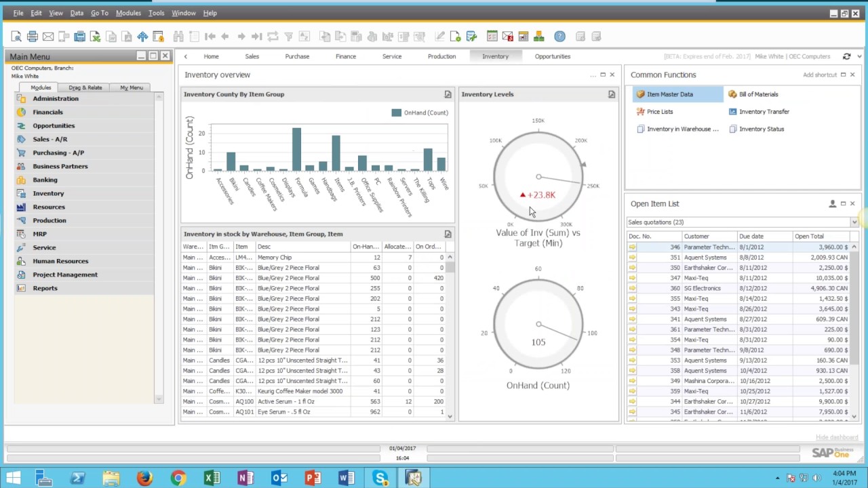Click the OnHand (Count) gauge dial
Image resolution: width=868 pixels, height=488 pixels.
[x=538, y=324]
